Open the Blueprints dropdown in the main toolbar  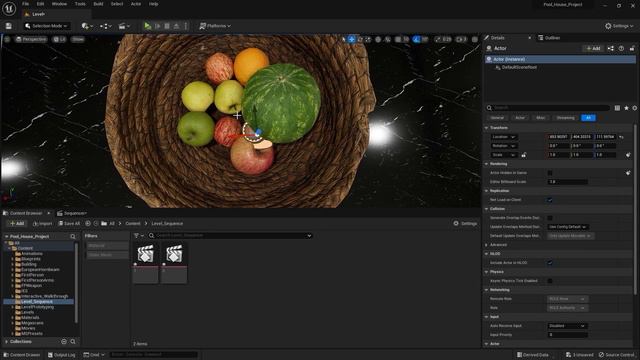pos(106,26)
